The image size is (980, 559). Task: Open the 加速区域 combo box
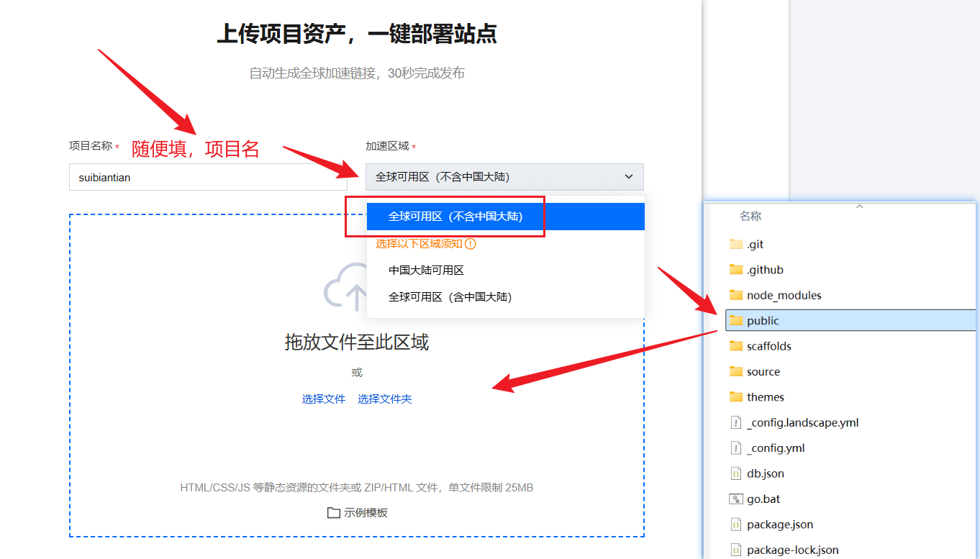tap(504, 177)
